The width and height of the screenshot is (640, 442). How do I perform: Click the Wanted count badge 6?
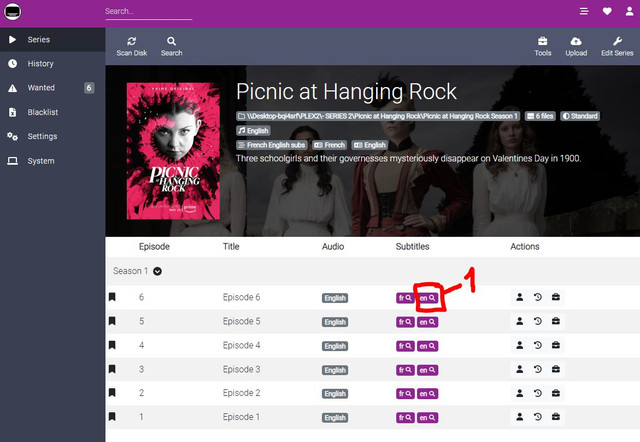(89, 88)
